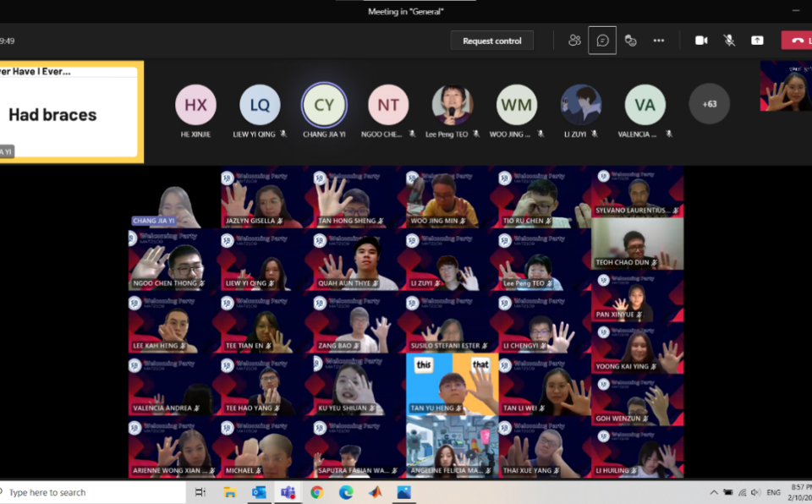The width and height of the screenshot is (812, 504).
Task: Select HE XINJIE participant avatar
Action: tap(195, 105)
